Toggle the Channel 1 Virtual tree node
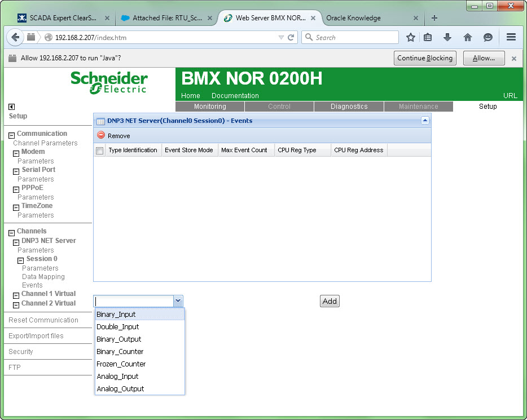 tap(16, 295)
